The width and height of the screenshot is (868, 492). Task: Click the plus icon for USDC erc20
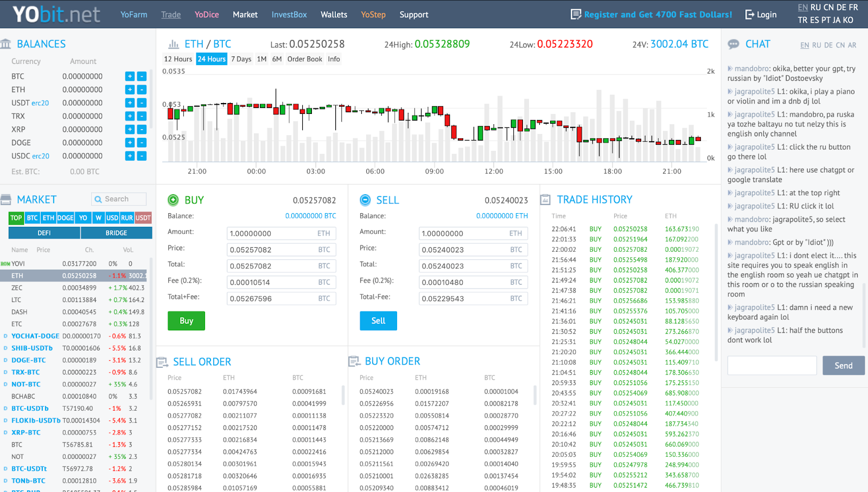[x=130, y=156]
